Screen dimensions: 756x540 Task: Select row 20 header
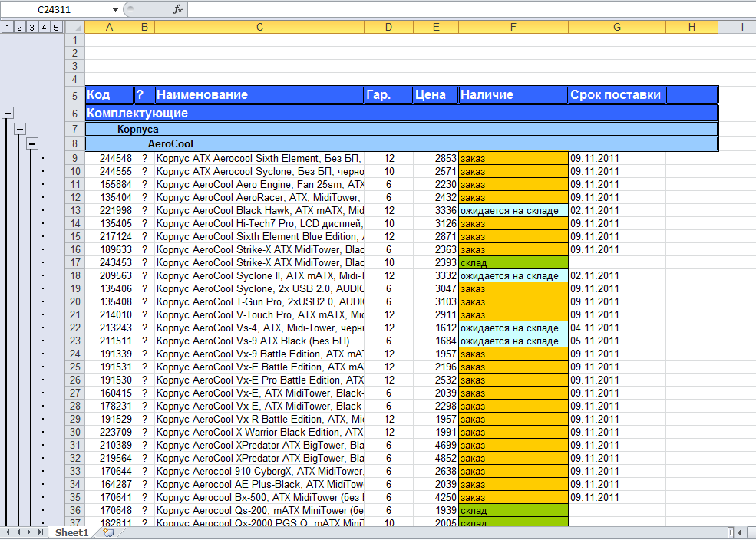pyautogui.click(x=74, y=301)
